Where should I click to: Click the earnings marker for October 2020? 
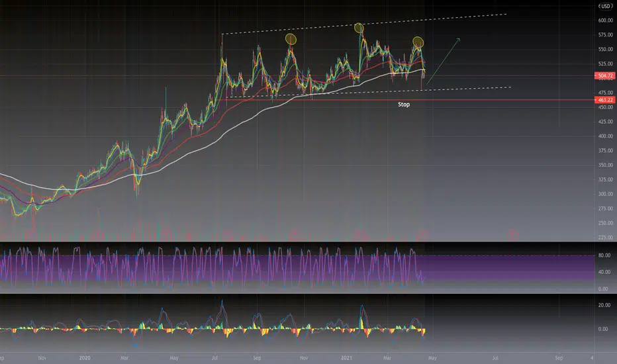click(295, 235)
